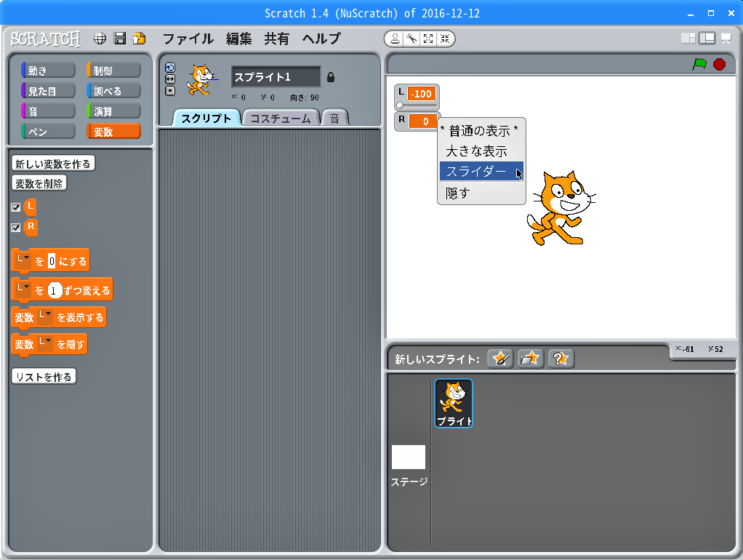The height and width of the screenshot is (560, 743).
Task: Switch to the スクリプト tab
Action: pos(206,118)
